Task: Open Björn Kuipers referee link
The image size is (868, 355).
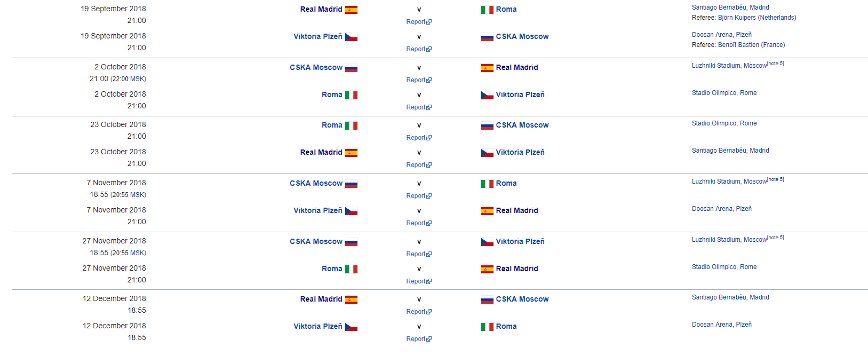Action: tap(737, 18)
